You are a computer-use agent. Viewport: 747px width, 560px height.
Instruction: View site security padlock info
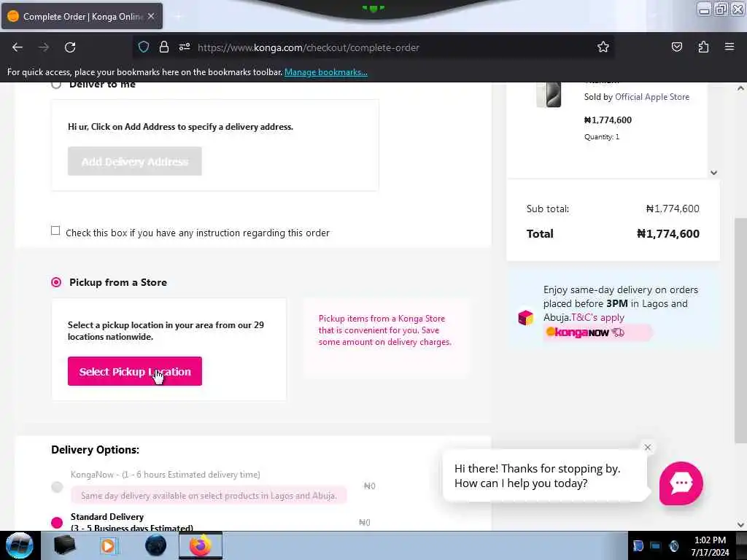tap(164, 47)
